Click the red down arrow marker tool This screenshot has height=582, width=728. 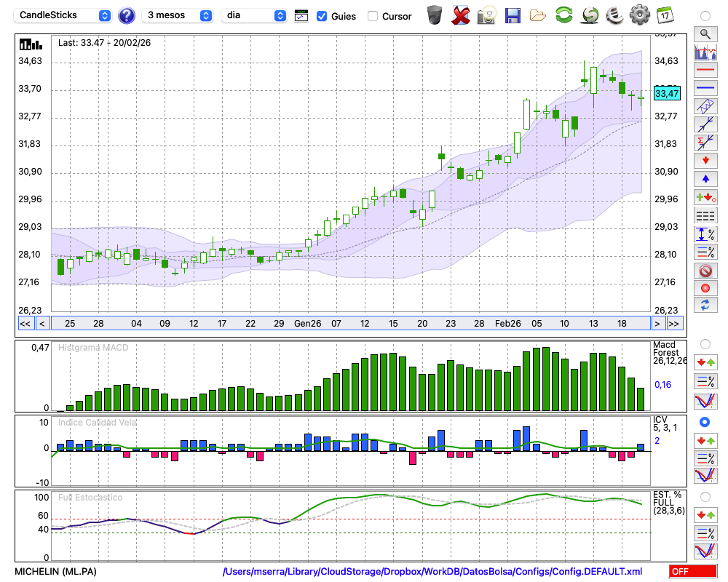tap(705, 160)
